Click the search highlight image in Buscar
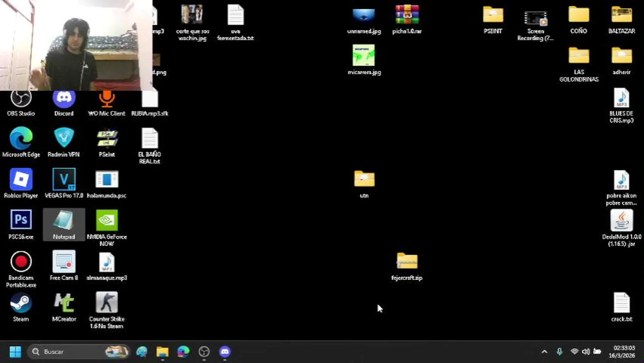Image resolution: width=644 pixels, height=363 pixels. [x=116, y=351]
